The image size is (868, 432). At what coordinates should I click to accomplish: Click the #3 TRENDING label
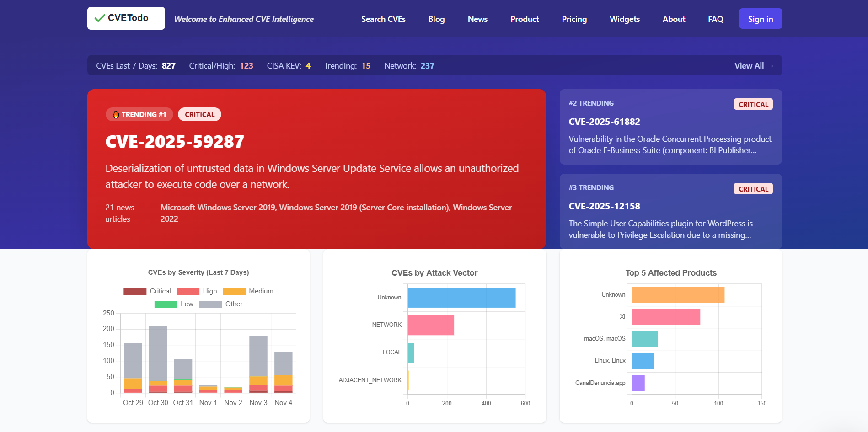coord(591,187)
